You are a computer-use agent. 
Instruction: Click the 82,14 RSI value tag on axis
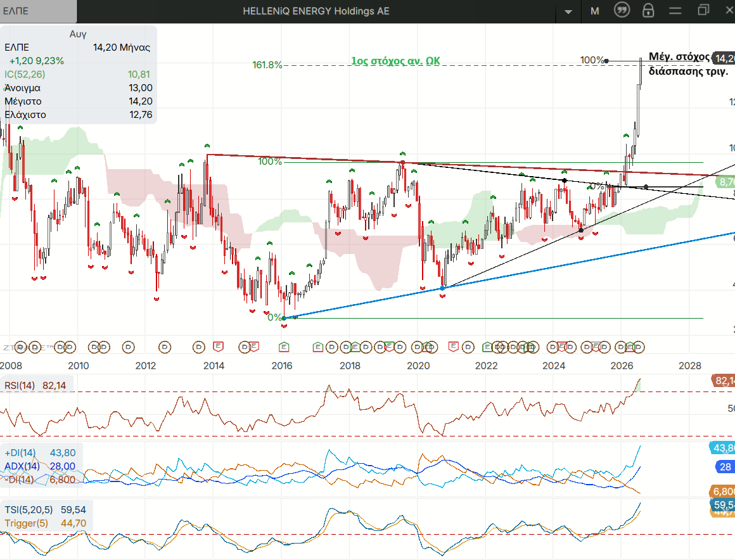(x=724, y=381)
